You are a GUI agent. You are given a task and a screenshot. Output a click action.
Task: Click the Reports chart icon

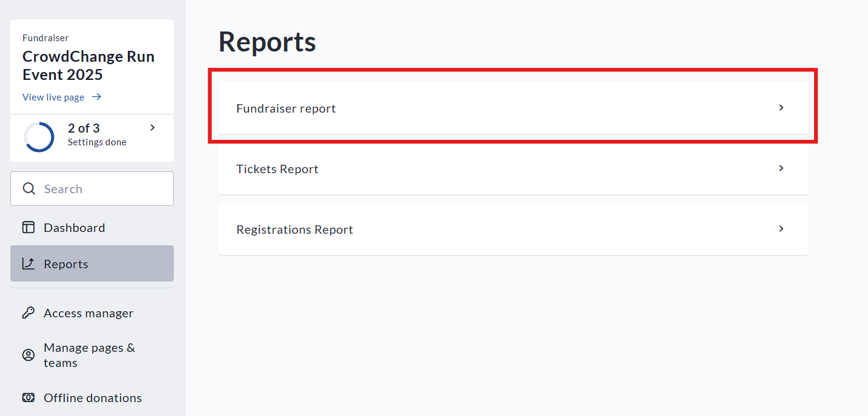(28, 264)
